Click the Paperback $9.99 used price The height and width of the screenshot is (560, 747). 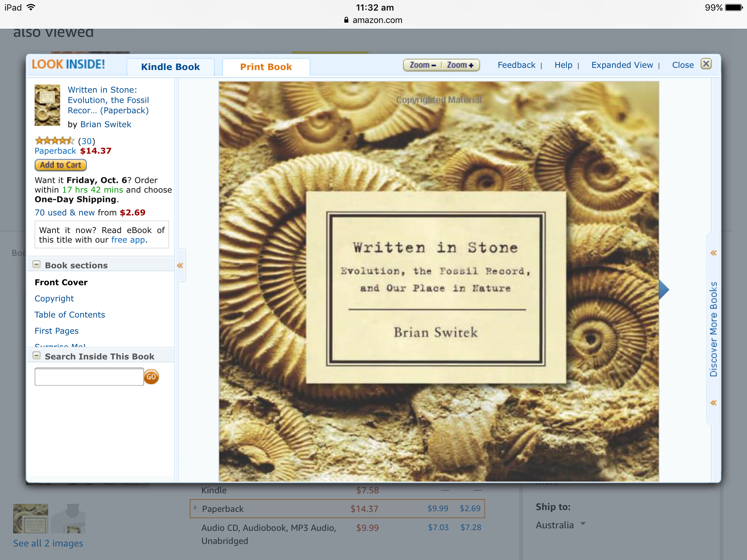coord(438,508)
